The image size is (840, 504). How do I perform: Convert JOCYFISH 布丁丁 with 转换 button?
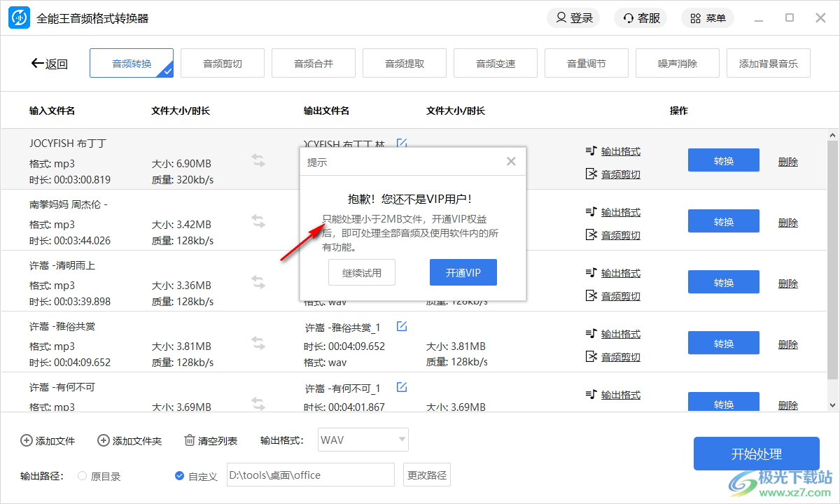[x=724, y=160]
